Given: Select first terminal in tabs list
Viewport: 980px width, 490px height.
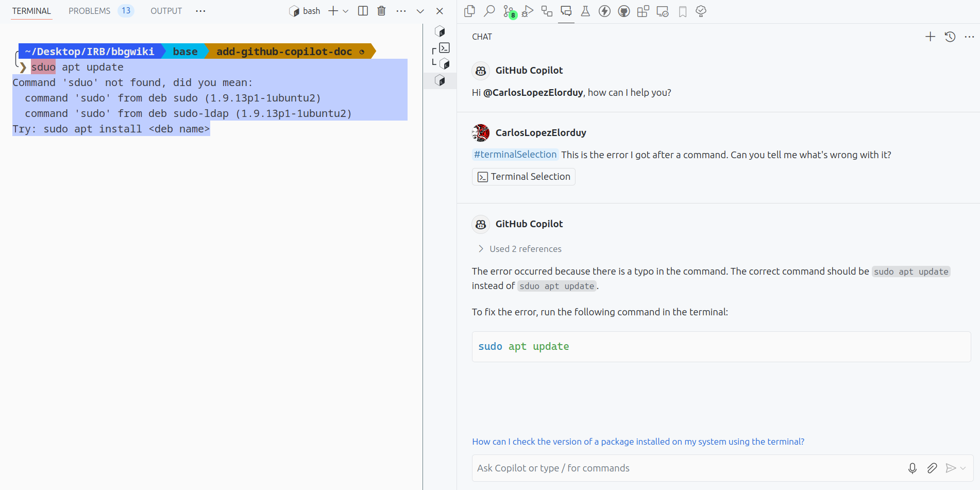Looking at the screenshot, I should (440, 31).
